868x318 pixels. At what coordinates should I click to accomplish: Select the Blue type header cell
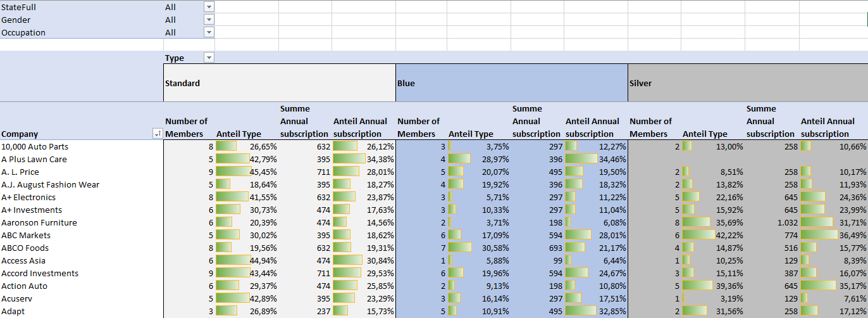point(512,83)
